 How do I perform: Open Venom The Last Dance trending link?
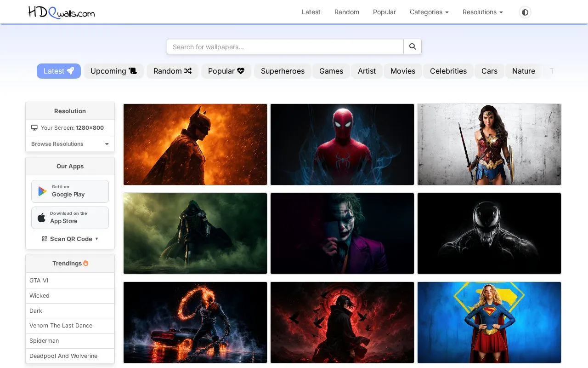(x=70, y=326)
